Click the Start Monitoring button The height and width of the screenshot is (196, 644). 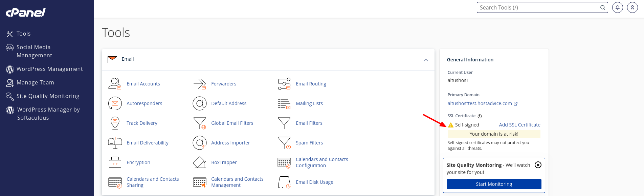(x=494, y=184)
